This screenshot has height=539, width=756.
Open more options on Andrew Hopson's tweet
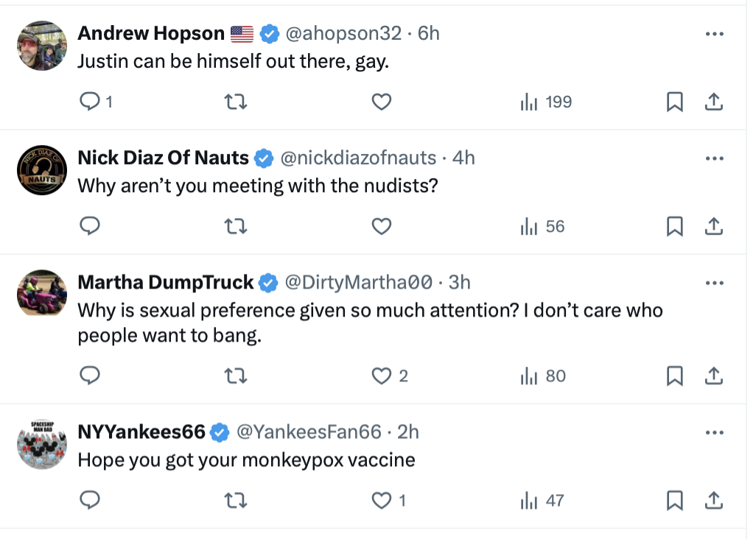point(714,34)
